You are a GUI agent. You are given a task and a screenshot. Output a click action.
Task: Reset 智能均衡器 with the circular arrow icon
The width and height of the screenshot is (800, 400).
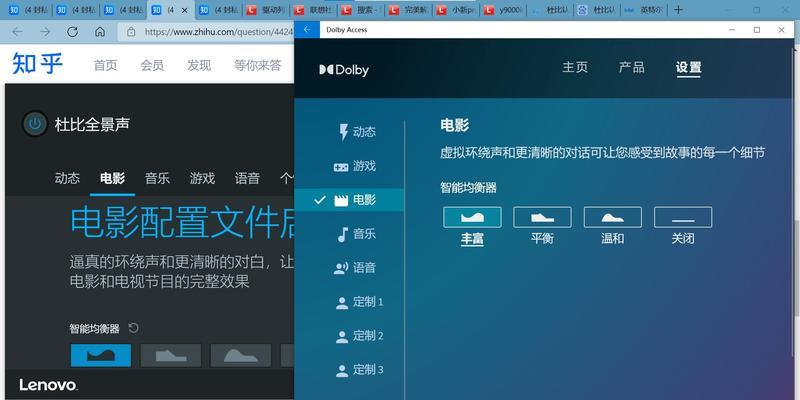click(134, 328)
